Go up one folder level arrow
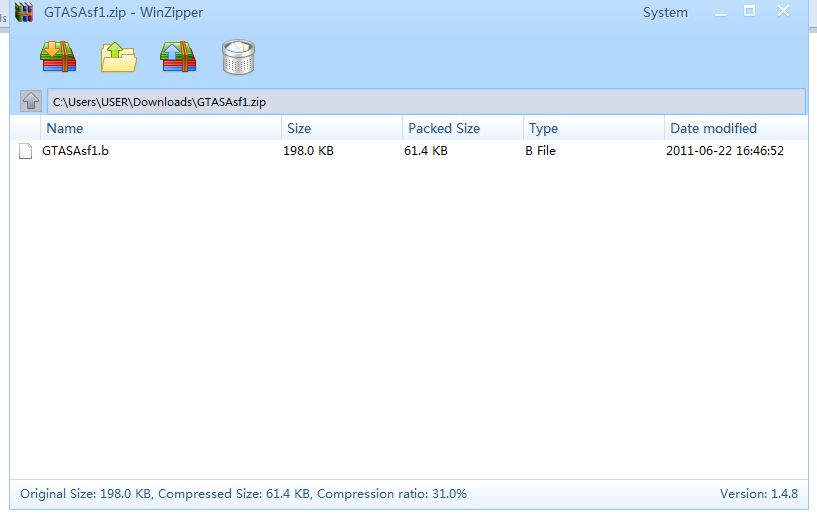The width and height of the screenshot is (817, 521). (31, 101)
